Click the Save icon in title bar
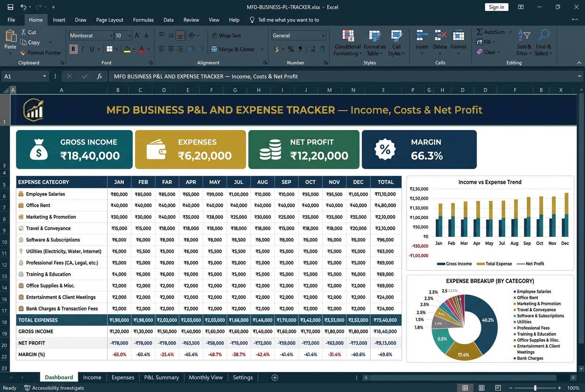Screen dimensions: 585x392 pyautogui.click(x=10, y=7)
